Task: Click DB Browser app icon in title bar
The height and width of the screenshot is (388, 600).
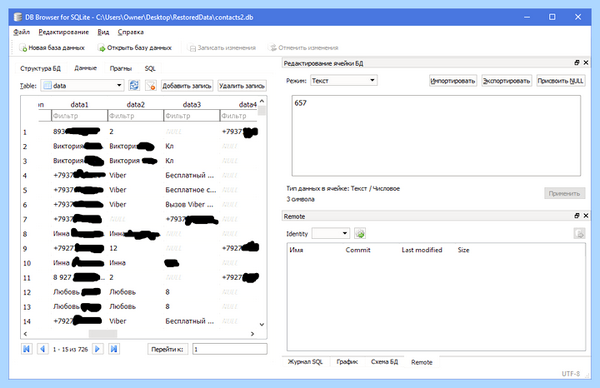Action: 18,17
